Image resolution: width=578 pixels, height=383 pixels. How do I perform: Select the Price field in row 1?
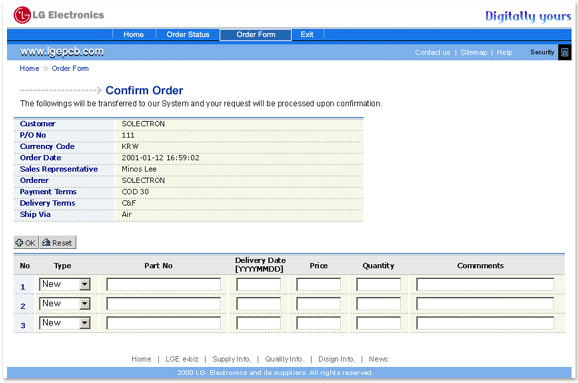(x=318, y=285)
